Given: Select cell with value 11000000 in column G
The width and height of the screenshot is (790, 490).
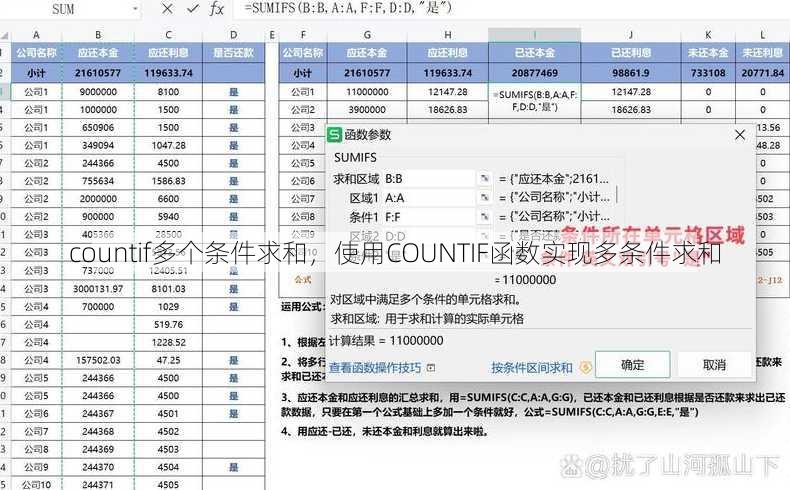Looking at the screenshot, I should point(367,92).
